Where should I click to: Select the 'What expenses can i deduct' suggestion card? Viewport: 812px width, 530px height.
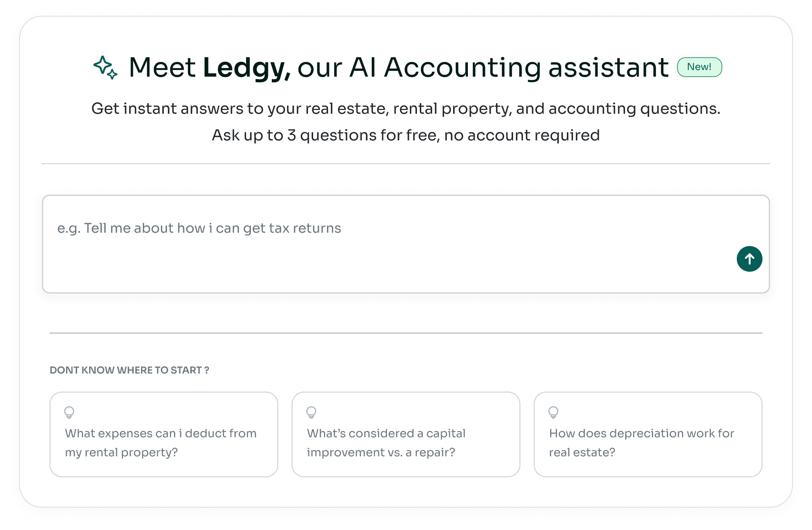pos(164,434)
